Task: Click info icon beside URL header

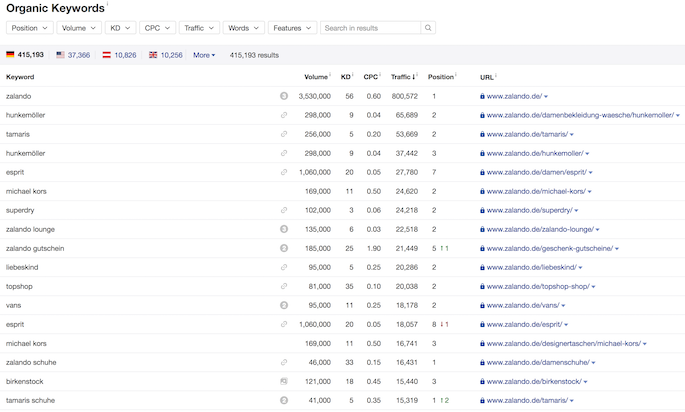Action: (496, 75)
